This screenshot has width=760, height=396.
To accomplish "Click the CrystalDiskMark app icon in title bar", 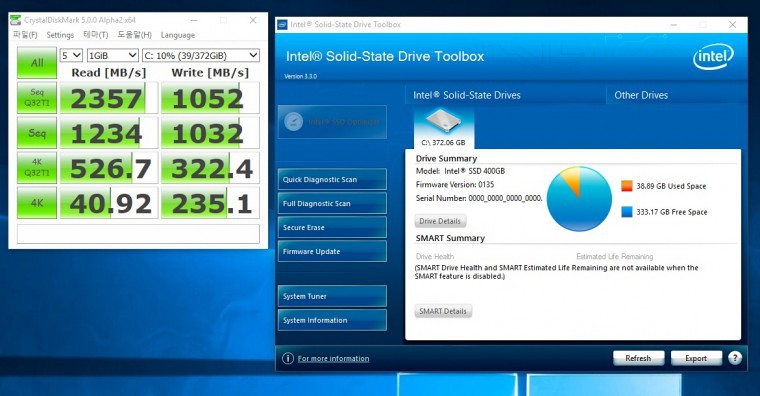I will 16,20.
